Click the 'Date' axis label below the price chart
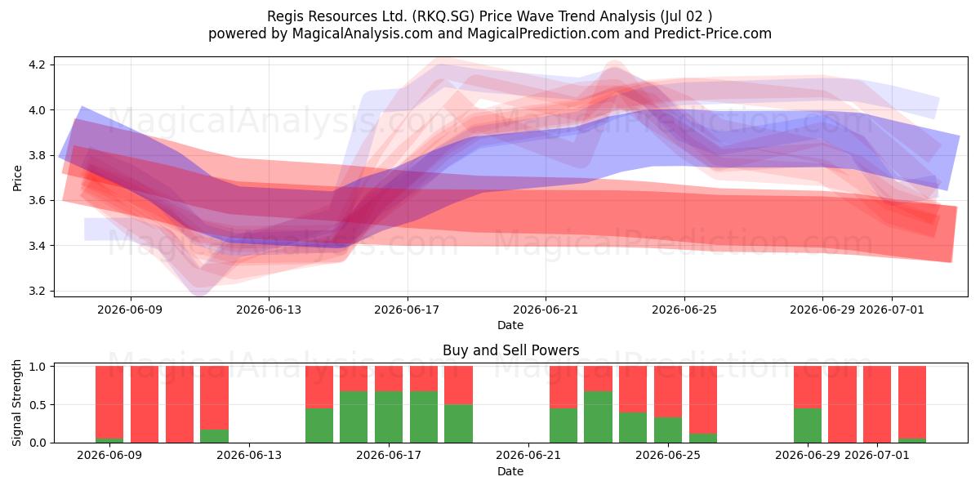 pos(510,325)
